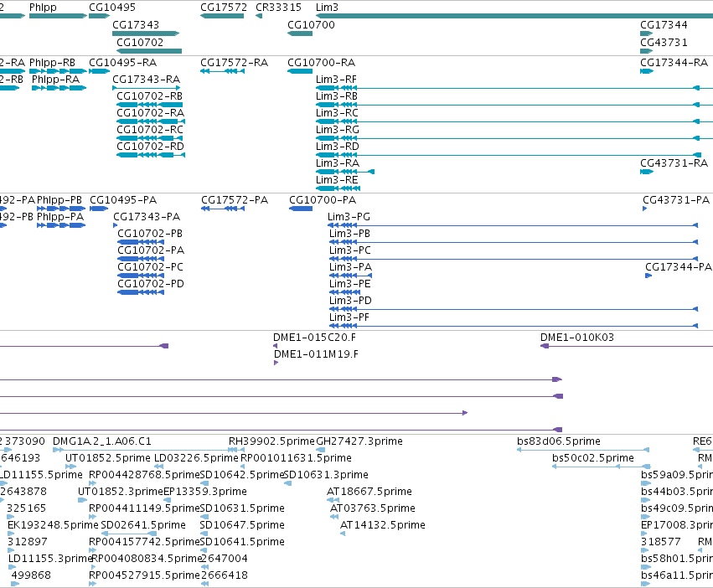
Task: Click the Lim3-PA protein label
Action: point(350,267)
